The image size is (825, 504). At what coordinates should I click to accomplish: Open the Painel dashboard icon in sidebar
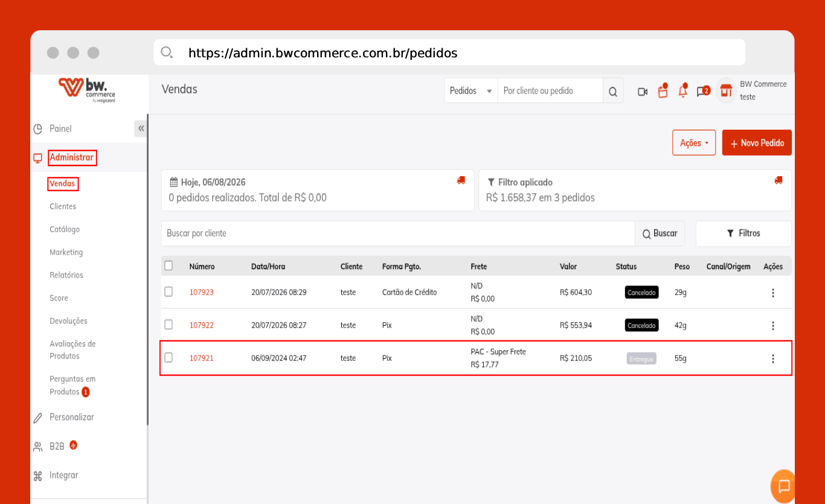coord(37,129)
